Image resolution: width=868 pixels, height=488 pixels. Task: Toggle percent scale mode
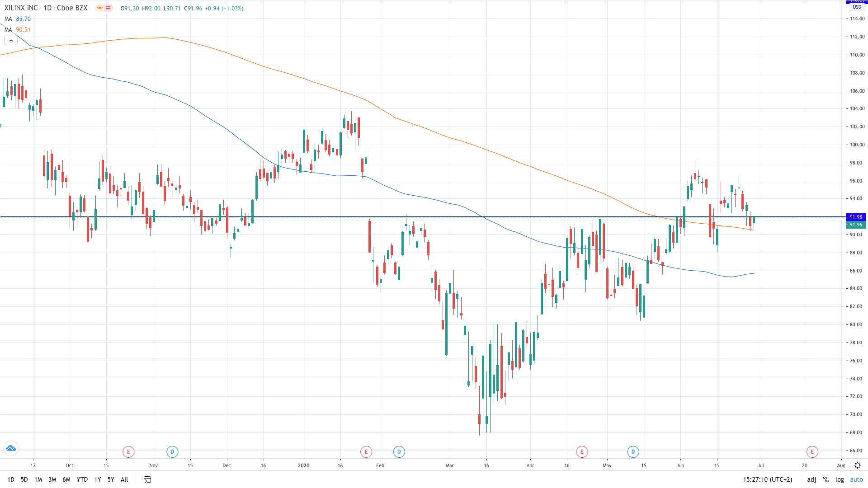[826, 479]
